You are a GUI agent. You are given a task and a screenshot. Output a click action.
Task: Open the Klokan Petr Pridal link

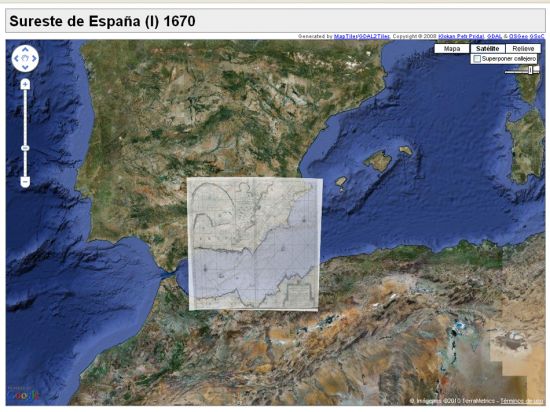click(x=461, y=36)
